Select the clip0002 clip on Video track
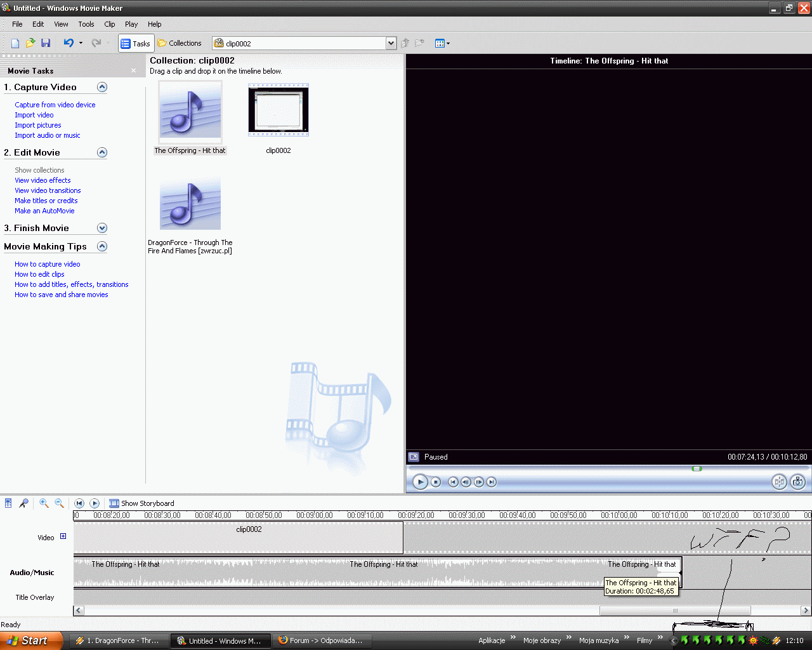 239,538
